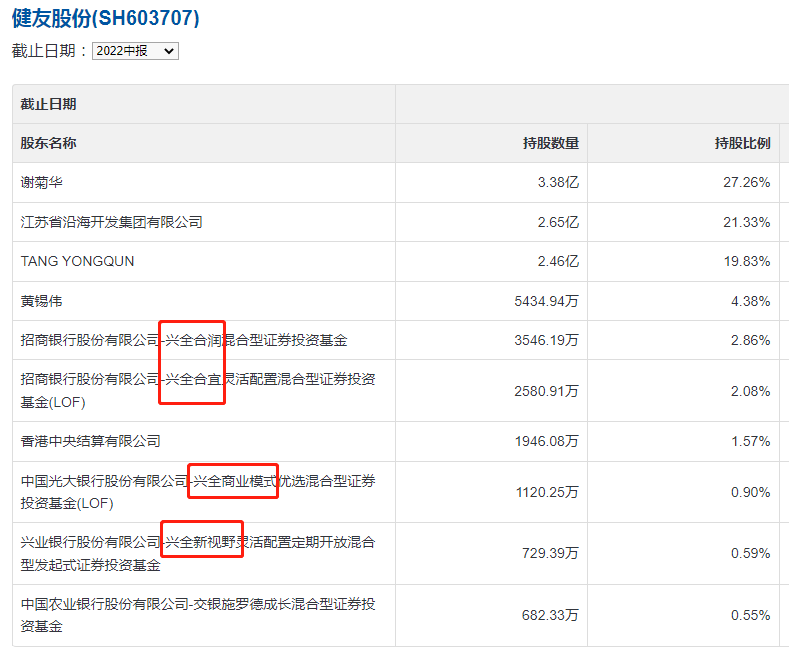Click percentage value 2.86%
Image resolution: width=789 pixels, height=659 pixels.
click(751, 340)
